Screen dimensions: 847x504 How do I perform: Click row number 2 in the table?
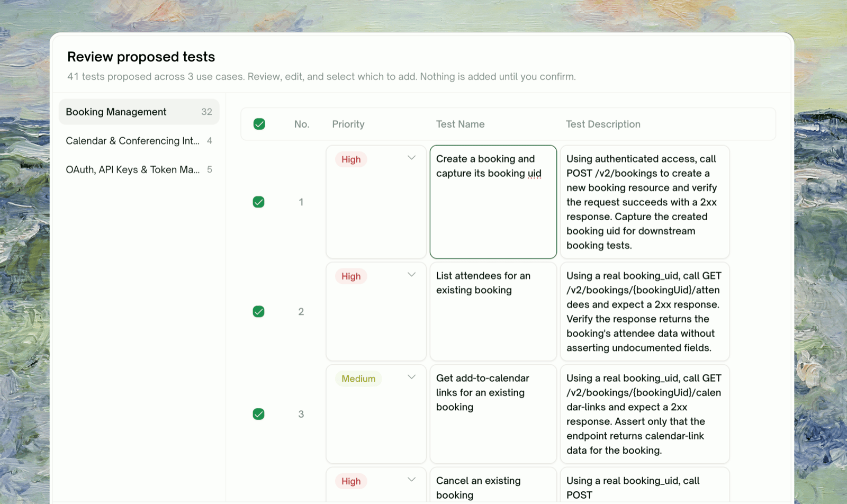pyautogui.click(x=301, y=311)
